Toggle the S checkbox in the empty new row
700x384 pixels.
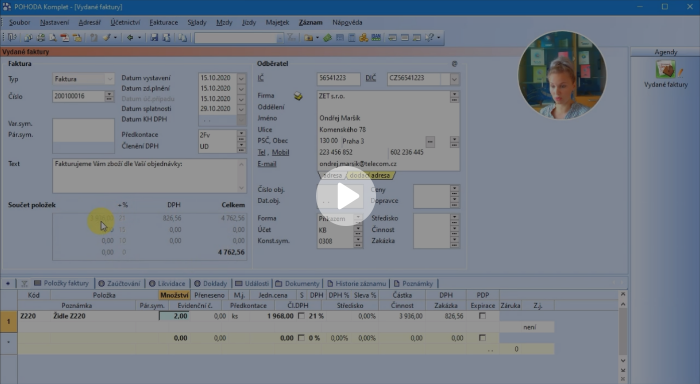301,338
